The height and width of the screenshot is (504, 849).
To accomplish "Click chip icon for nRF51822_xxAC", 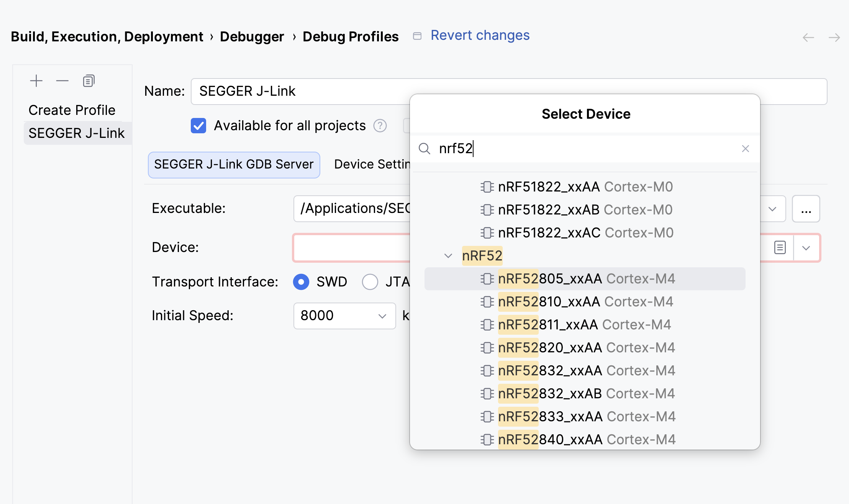I will pos(487,233).
